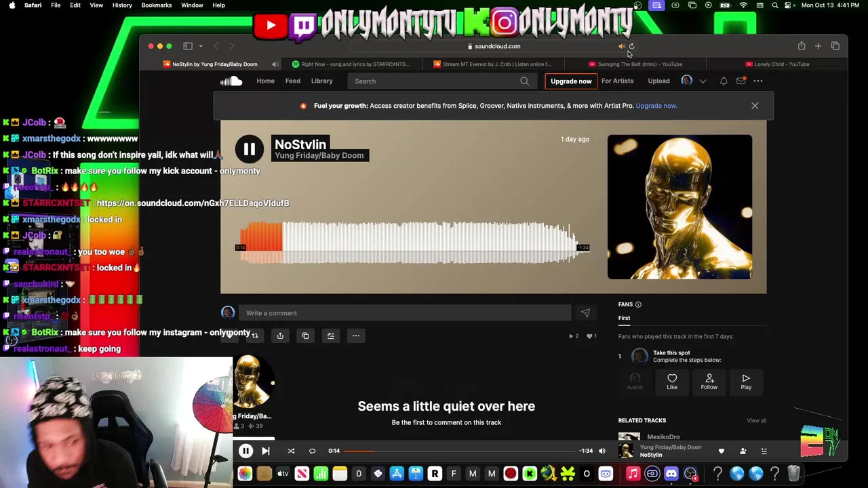Click the Repost icon below the comment box
The width and height of the screenshot is (868, 488).
255,335
